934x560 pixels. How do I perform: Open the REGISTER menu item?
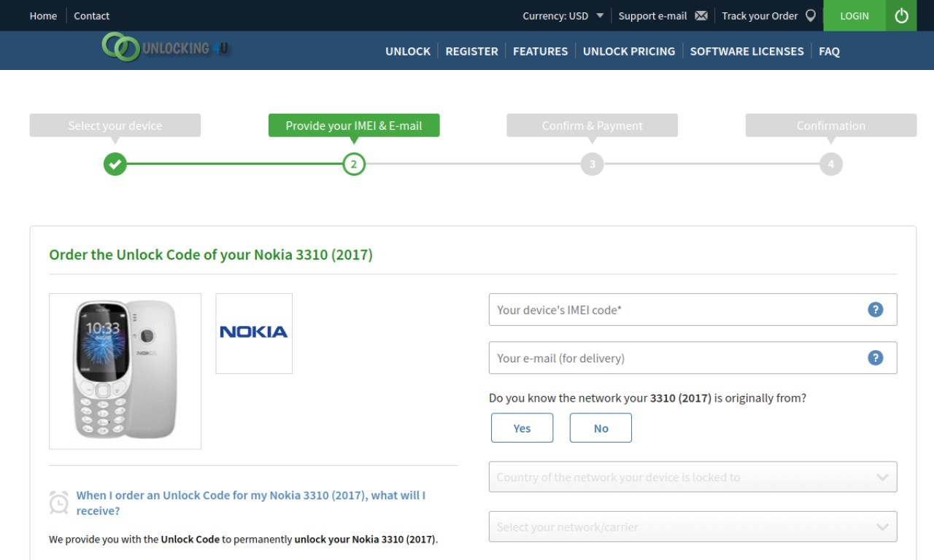click(x=471, y=51)
